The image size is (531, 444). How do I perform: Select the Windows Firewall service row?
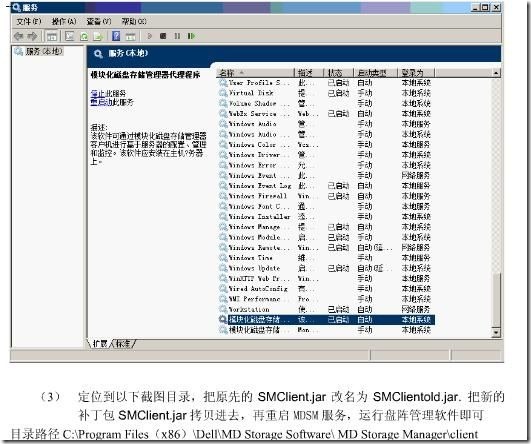coord(326,196)
